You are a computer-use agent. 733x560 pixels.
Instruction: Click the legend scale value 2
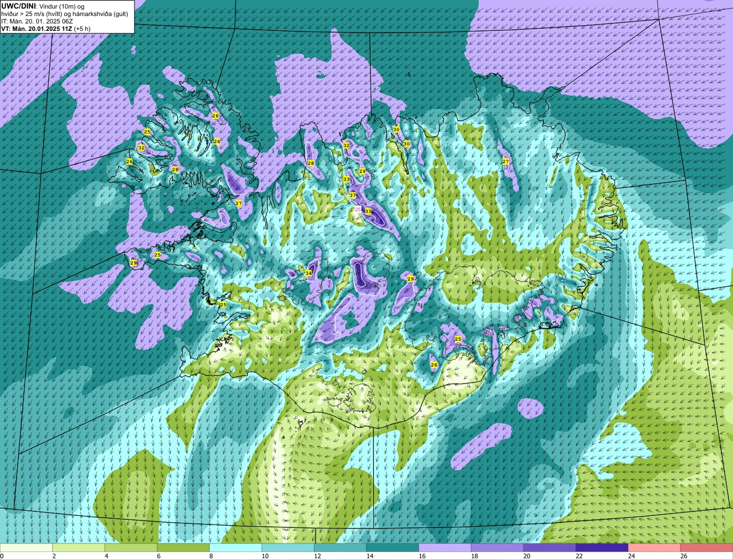click(x=54, y=556)
